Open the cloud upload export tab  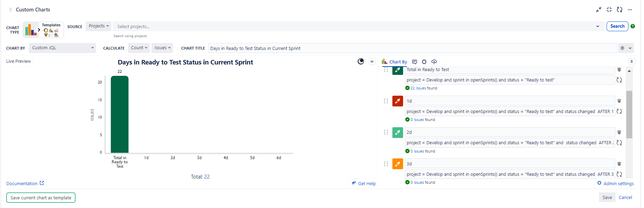pos(434,62)
